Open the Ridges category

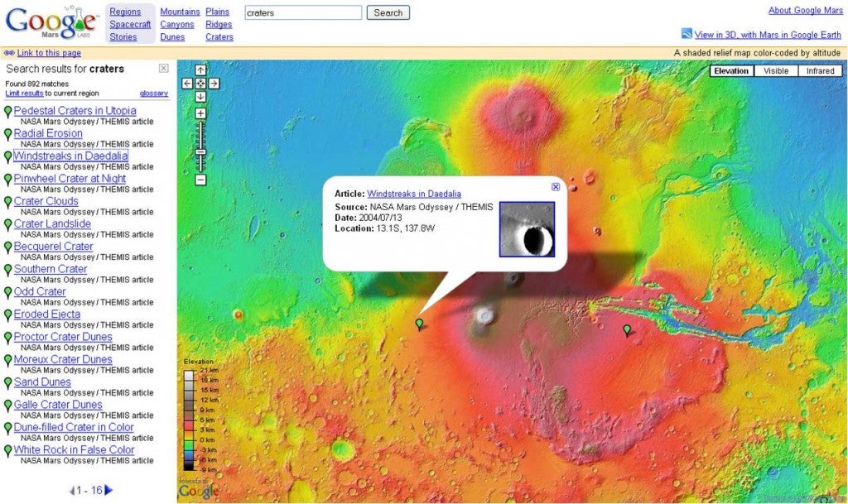click(219, 24)
